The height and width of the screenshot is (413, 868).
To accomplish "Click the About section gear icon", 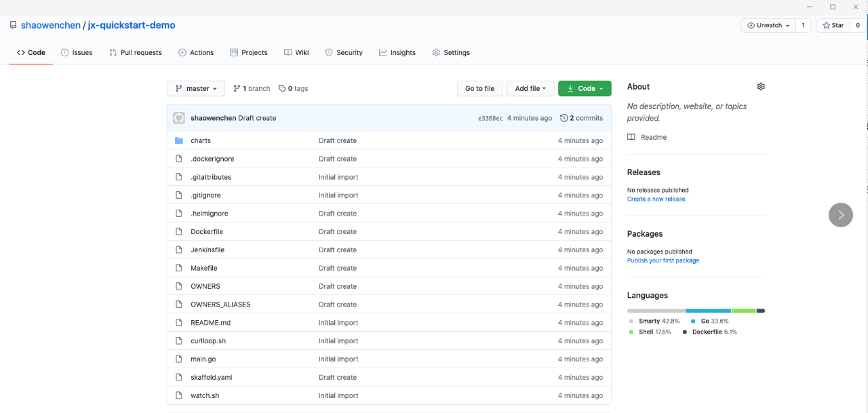I will coord(761,87).
